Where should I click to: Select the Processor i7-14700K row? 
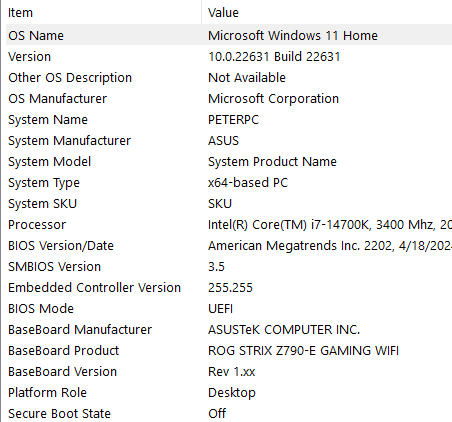pyautogui.click(x=229, y=224)
